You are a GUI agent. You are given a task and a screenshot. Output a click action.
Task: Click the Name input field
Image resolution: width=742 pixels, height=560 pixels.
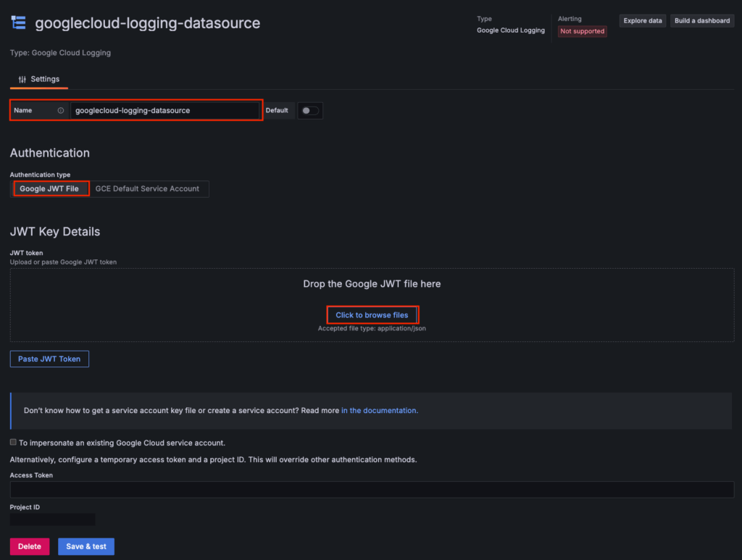164,110
